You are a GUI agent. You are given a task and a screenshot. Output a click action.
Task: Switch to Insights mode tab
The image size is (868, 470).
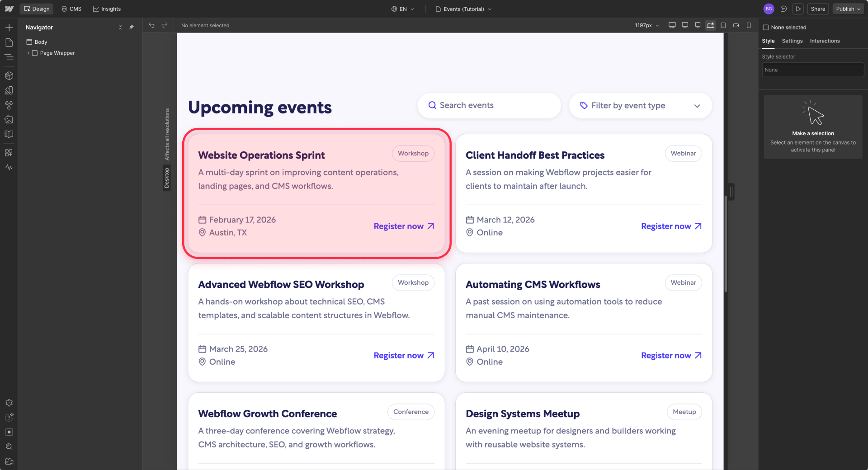pyautogui.click(x=107, y=9)
